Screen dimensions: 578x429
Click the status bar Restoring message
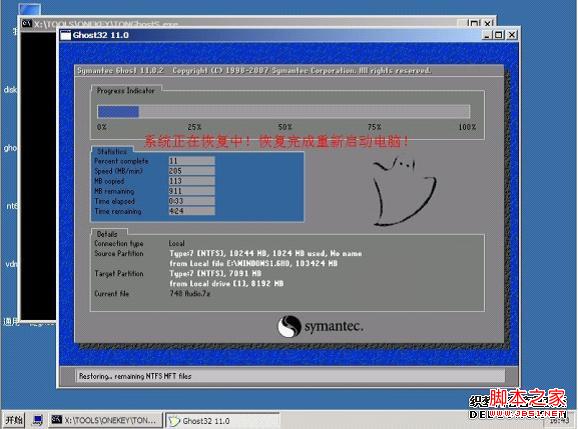pos(135,376)
